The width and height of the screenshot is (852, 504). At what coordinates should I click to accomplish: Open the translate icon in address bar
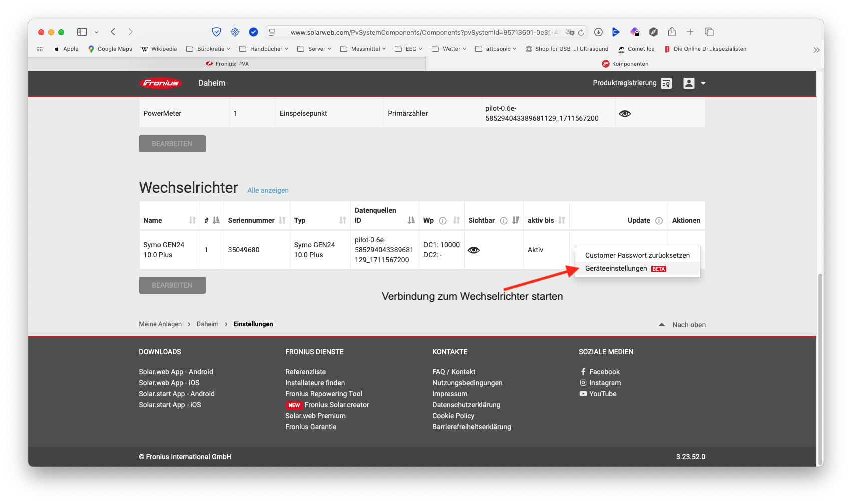pyautogui.click(x=570, y=32)
